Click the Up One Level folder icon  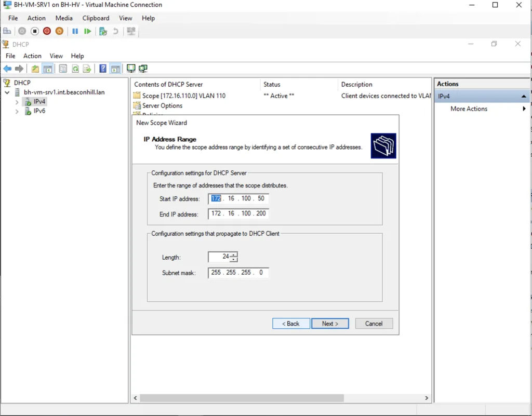tap(35, 69)
